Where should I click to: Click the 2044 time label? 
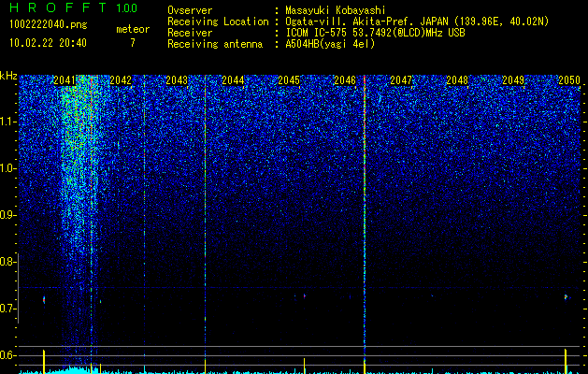[x=233, y=80]
